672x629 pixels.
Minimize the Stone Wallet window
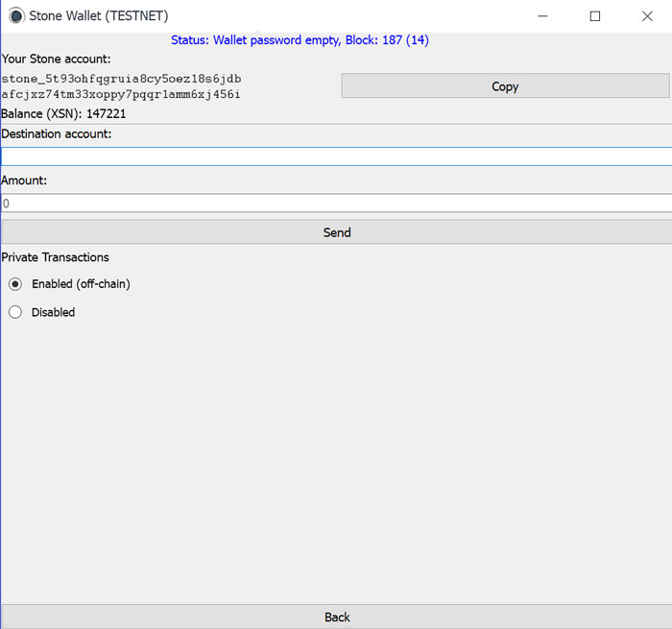pyautogui.click(x=542, y=16)
